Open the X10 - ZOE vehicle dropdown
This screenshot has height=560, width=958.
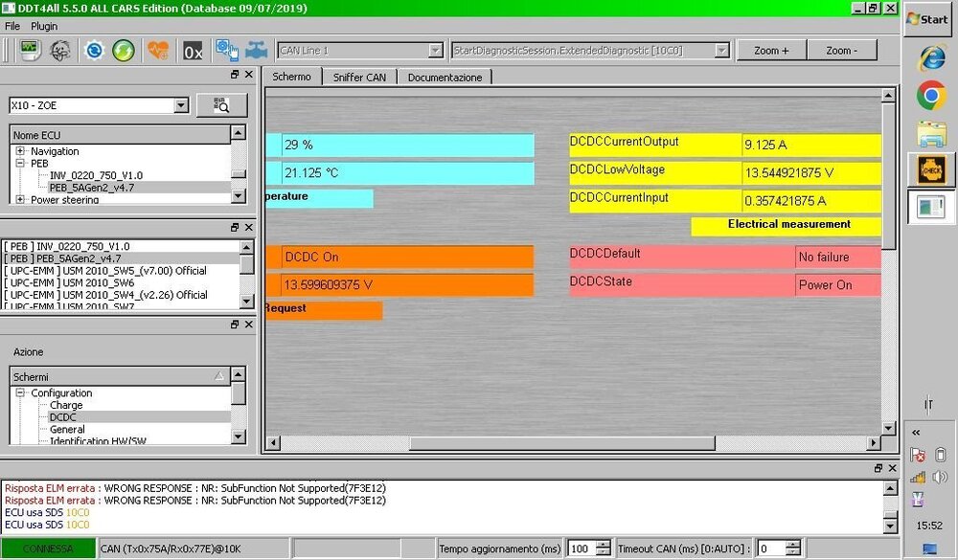click(x=181, y=105)
